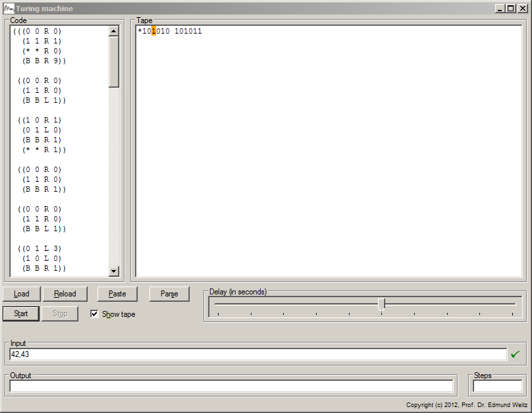Screen dimensions: 532x413
Task: Click the Load button
Action: (21, 294)
